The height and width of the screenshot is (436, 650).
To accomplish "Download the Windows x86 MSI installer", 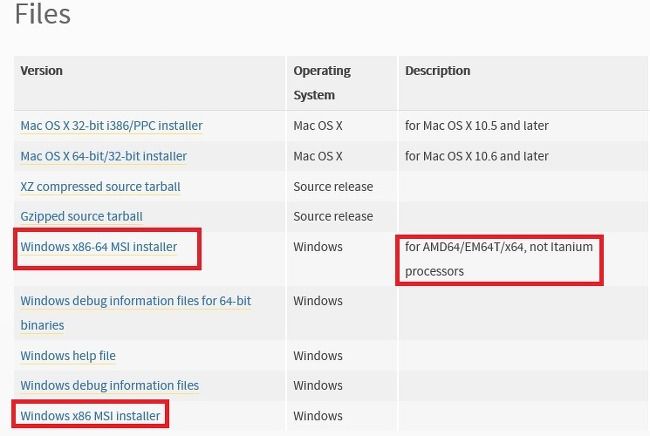I will coord(90,416).
